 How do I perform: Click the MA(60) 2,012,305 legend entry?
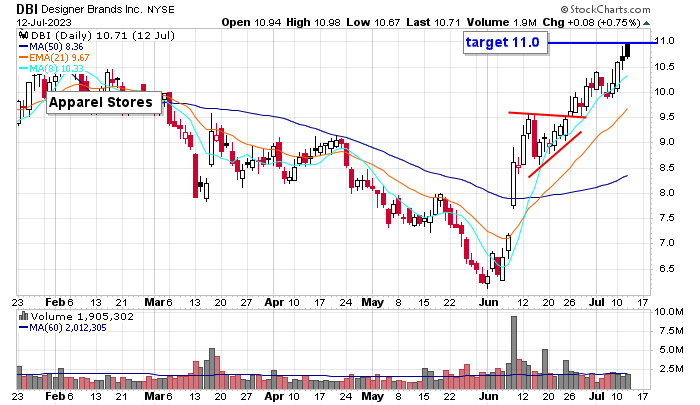tap(63, 328)
